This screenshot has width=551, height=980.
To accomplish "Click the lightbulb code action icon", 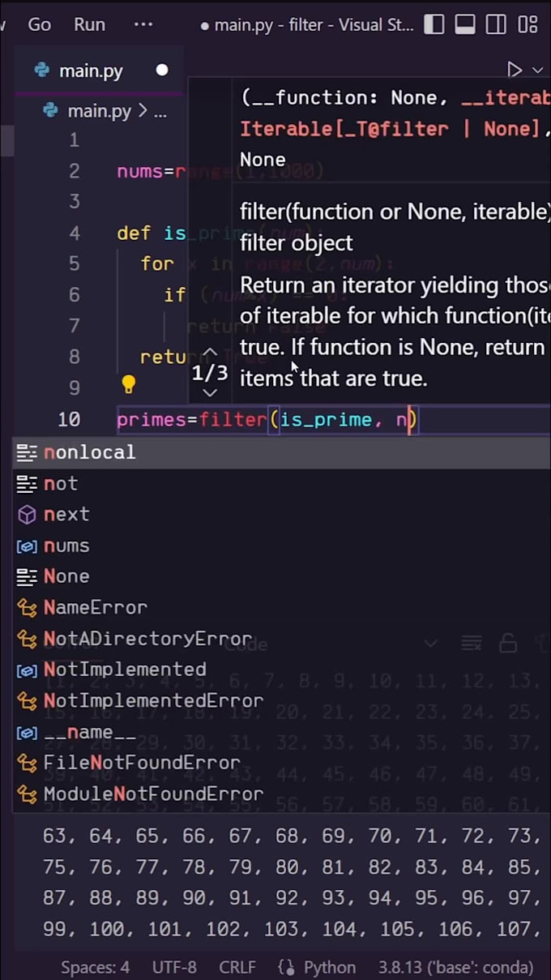I will click(x=128, y=384).
